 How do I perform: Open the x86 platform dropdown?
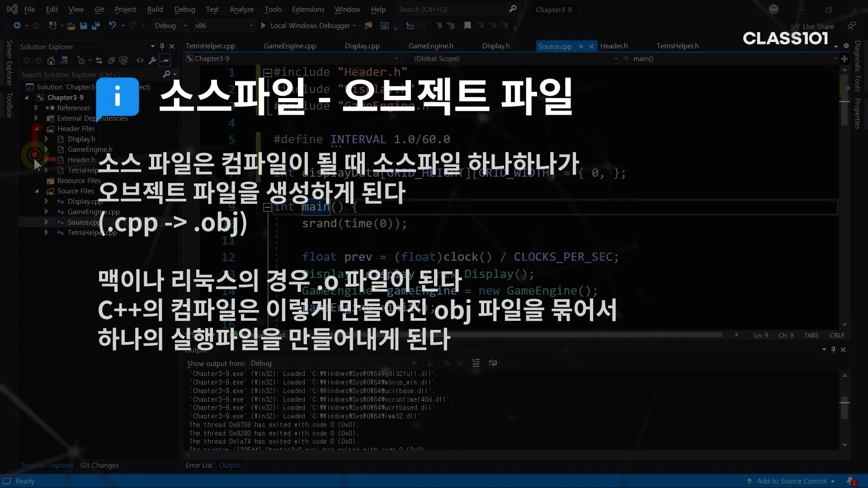click(223, 26)
